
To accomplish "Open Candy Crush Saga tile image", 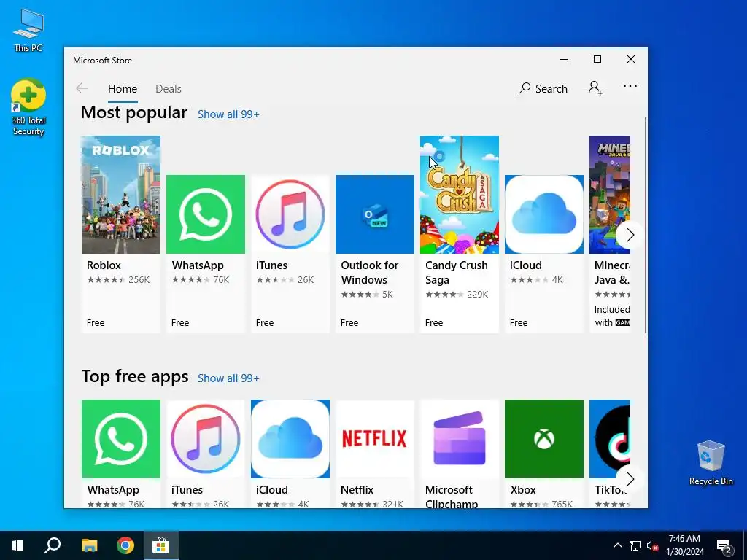I will [460, 194].
